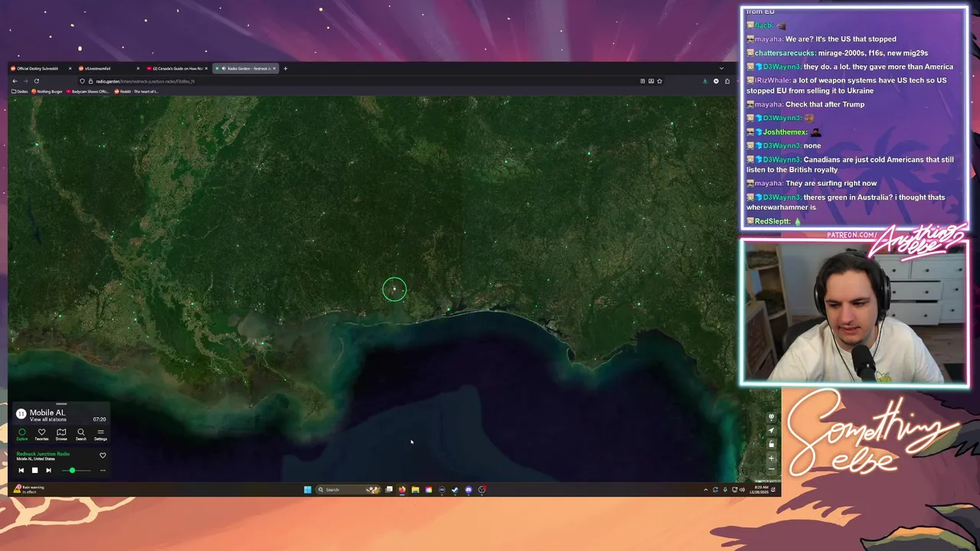Adjust the green volume slider
The height and width of the screenshot is (551, 980).
[x=72, y=471]
